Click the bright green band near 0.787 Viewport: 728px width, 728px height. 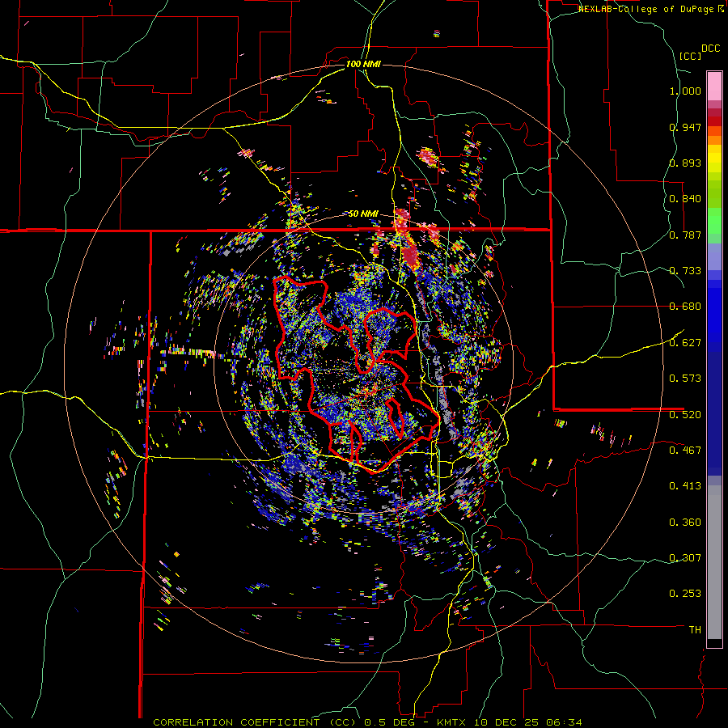[714, 221]
